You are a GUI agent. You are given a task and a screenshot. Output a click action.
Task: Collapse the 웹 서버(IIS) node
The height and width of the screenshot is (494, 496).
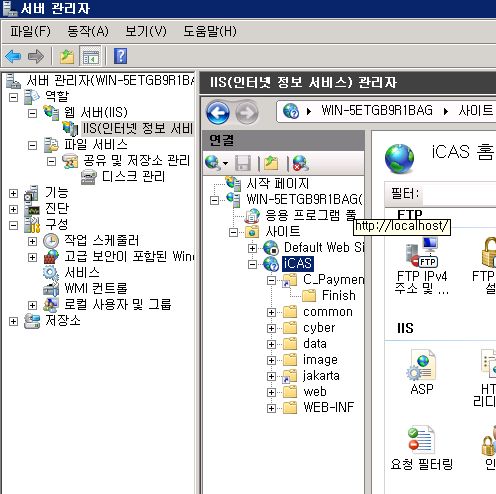click(32, 113)
